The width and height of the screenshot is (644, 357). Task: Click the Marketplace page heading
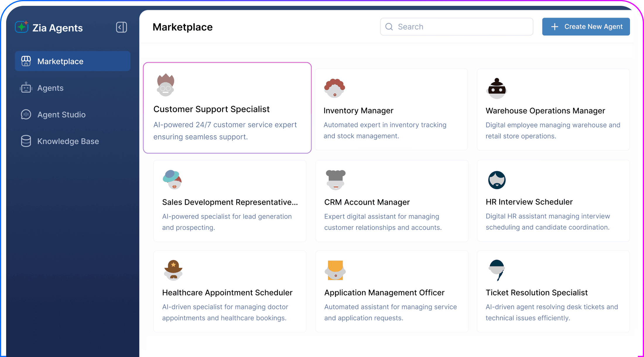click(x=183, y=27)
